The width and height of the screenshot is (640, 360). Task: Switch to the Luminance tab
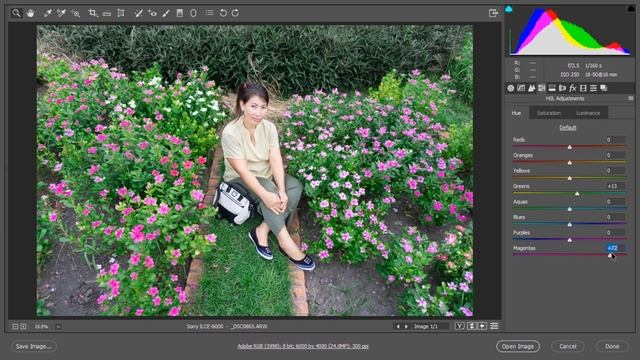(x=588, y=113)
